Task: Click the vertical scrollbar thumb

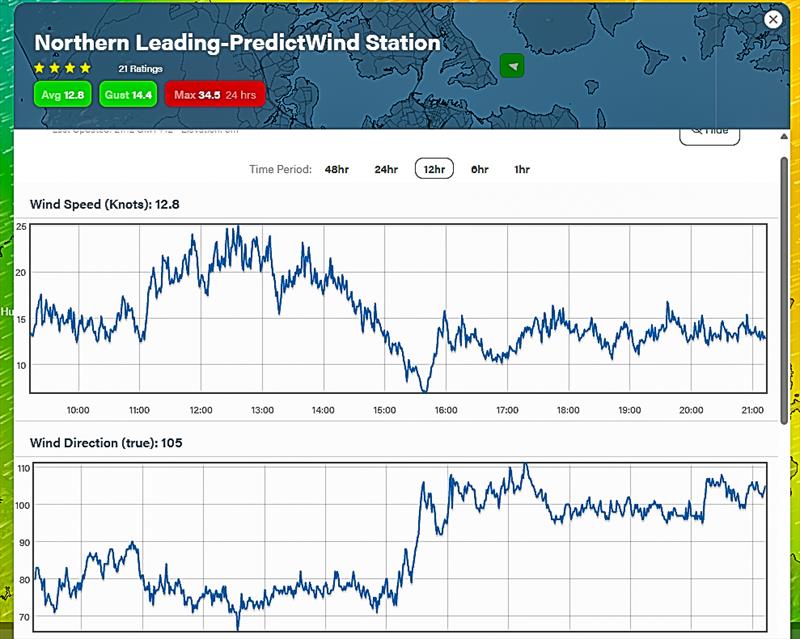Action: pyautogui.click(x=785, y=290)
